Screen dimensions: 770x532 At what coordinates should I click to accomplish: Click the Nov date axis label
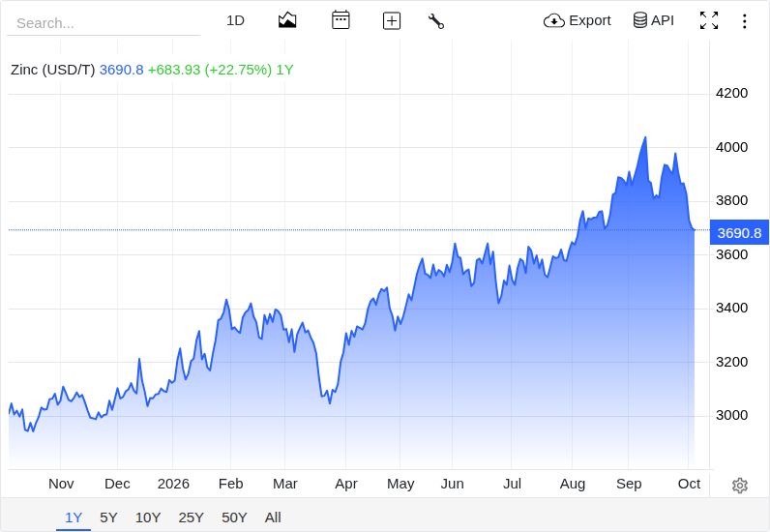click(x=61, y=484)
